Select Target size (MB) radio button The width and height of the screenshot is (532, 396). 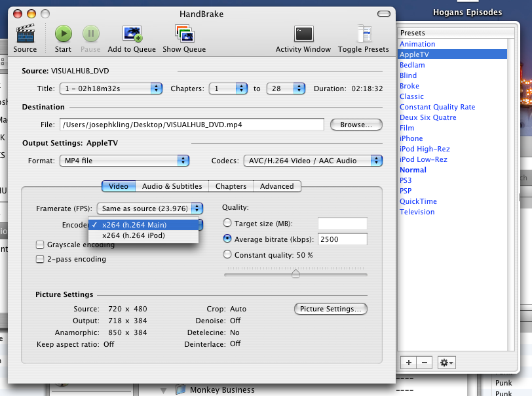(x=227, y=223)
